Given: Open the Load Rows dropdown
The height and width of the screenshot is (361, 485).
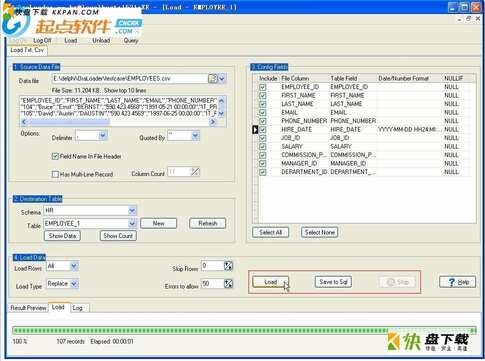Looking at the screenshot, I should pyautogui.click(x=74, y=266).
